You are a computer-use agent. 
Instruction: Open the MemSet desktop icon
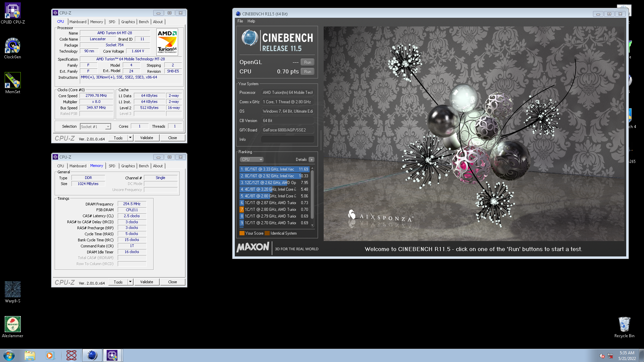point(13,83)
